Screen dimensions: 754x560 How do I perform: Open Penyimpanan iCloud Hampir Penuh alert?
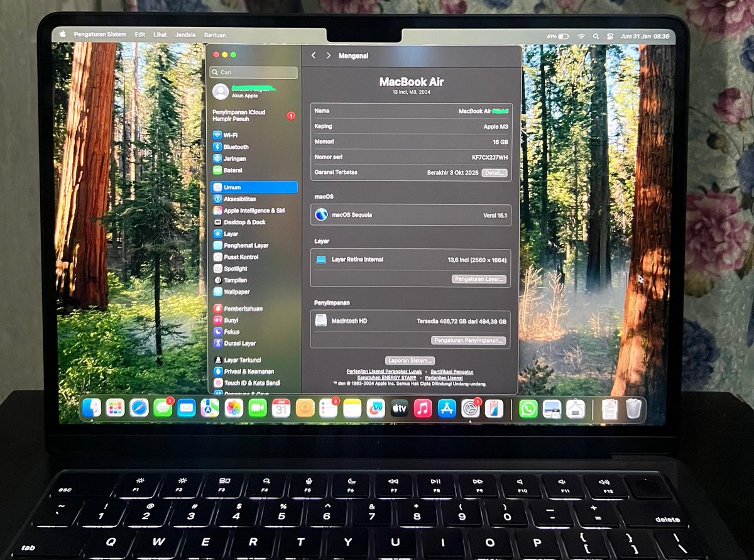click(x=254, y=116)
